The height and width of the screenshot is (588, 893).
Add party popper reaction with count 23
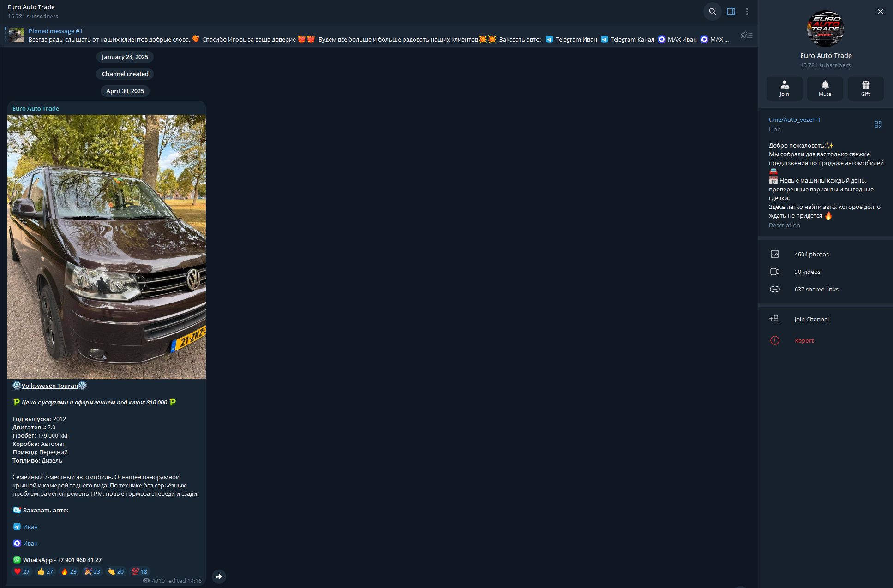tap(92, 571)
